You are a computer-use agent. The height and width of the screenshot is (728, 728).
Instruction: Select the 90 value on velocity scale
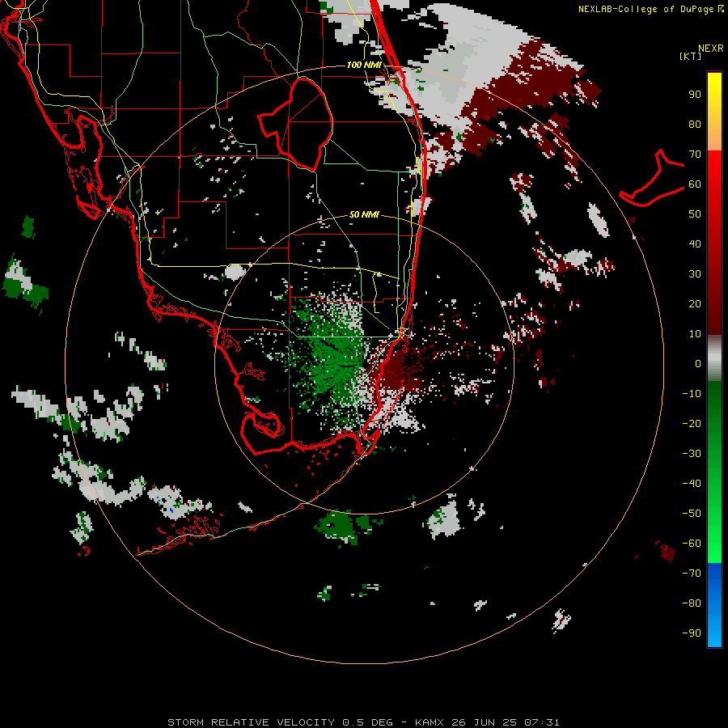point(695,95)
